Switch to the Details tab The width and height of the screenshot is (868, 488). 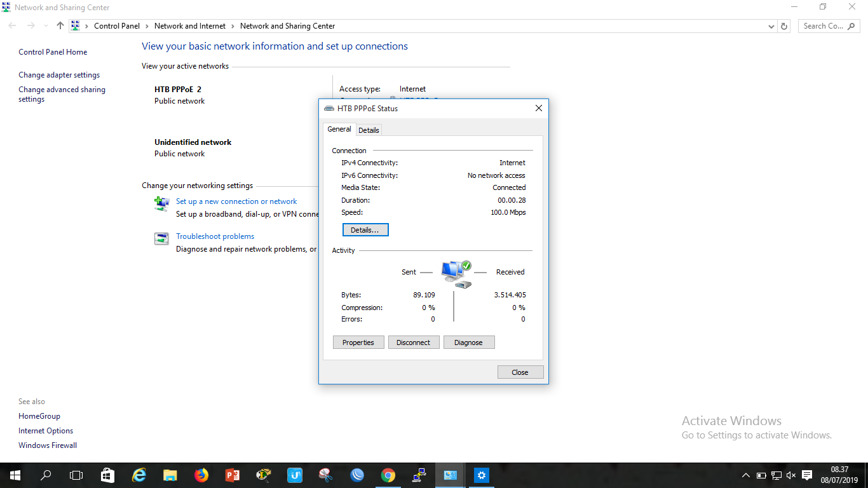pyautogui.click(x=369, y=130)
